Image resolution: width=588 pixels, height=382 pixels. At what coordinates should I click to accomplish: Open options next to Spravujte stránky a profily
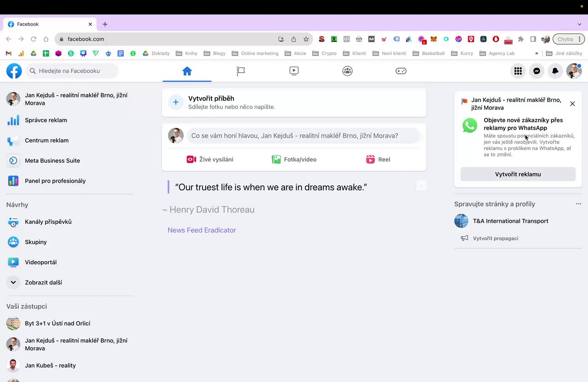[578, 204]
